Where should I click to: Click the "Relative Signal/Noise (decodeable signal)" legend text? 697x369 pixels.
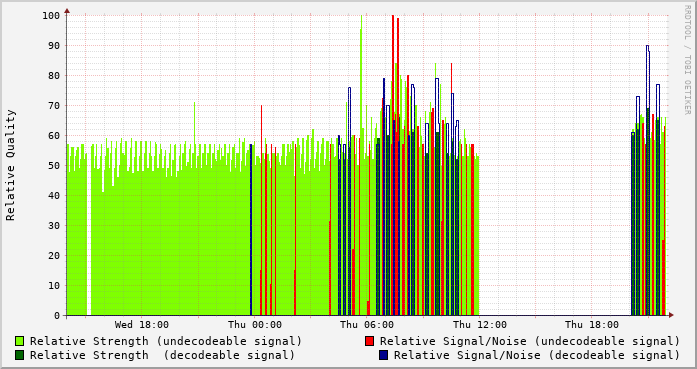pos(537,356)
